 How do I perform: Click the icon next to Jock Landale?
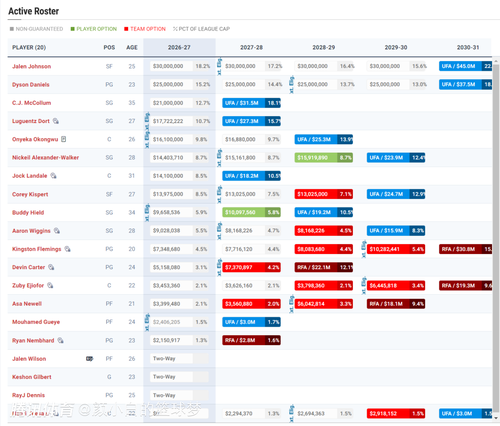point(53,176)
